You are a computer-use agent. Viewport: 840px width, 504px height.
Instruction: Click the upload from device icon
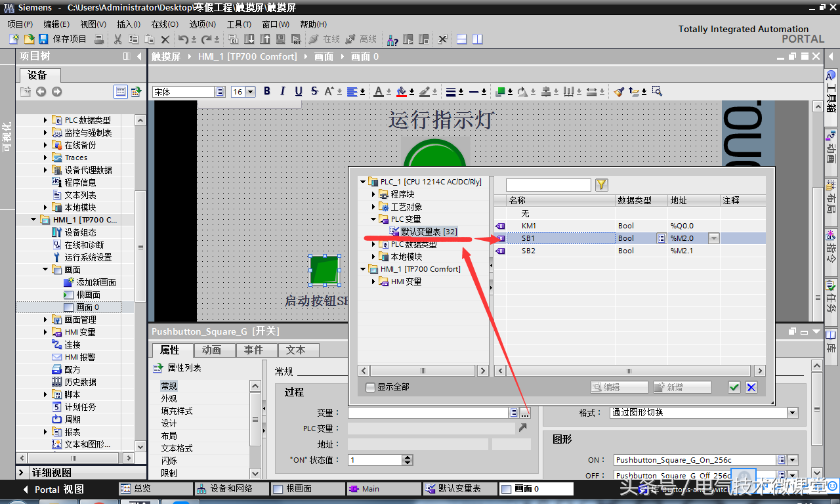[264, 39]
